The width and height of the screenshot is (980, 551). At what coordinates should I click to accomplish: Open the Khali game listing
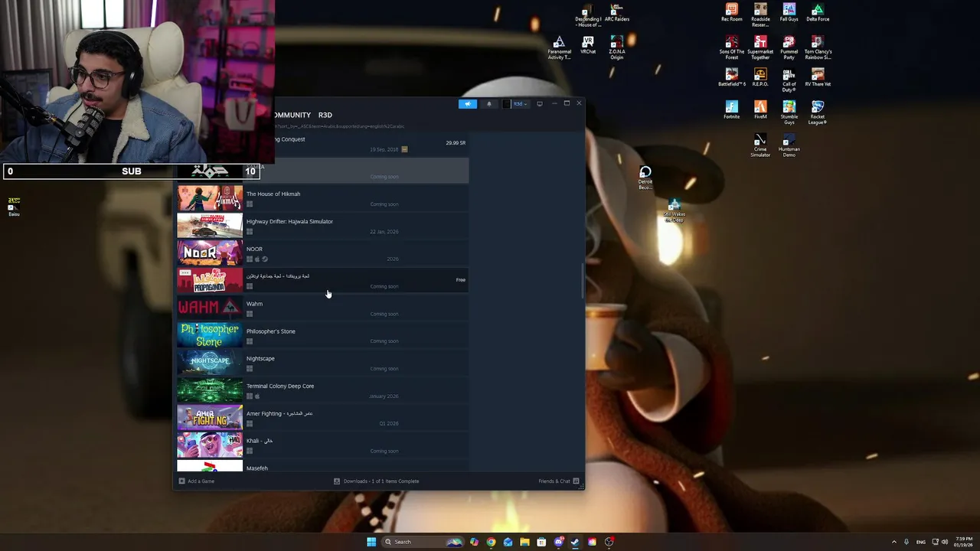point(322,445)
